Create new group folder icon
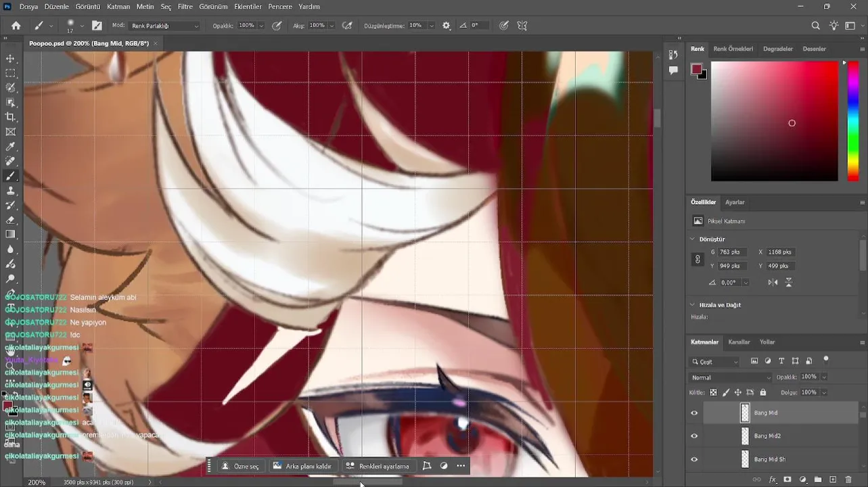Screen dimensions: 868x487 [x=818, y=480]
